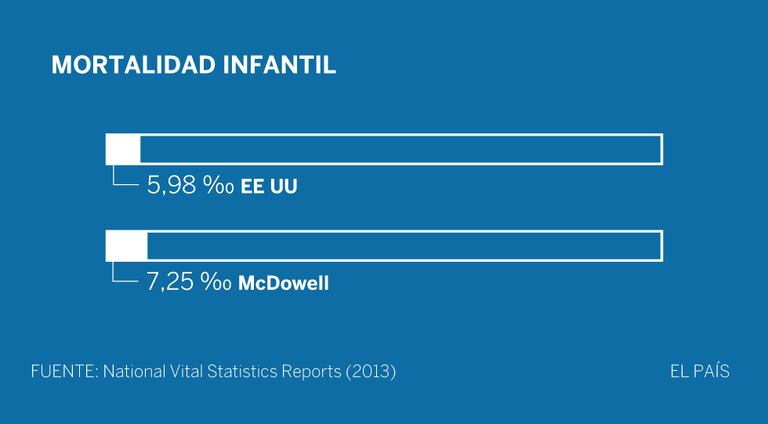The image size is (768, 424).
Task: Click the FUENTE label at the bottom
Action: pyautogui.click(x=62, y=372)
